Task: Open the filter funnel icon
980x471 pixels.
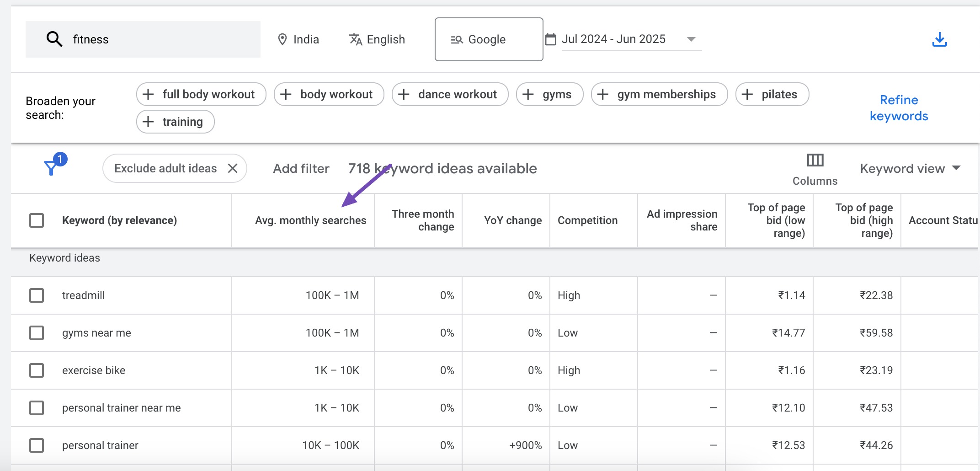Action: [x=51, y=168]
